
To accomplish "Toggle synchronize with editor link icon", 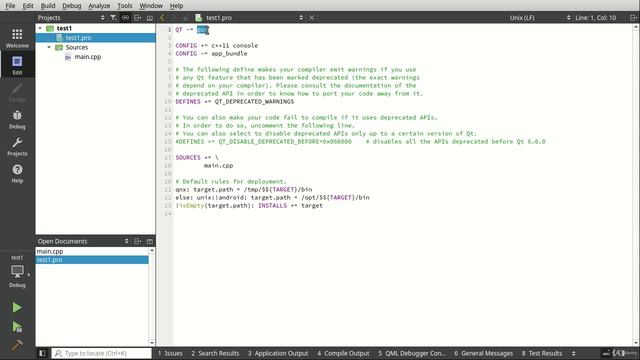I will (125, 18).
